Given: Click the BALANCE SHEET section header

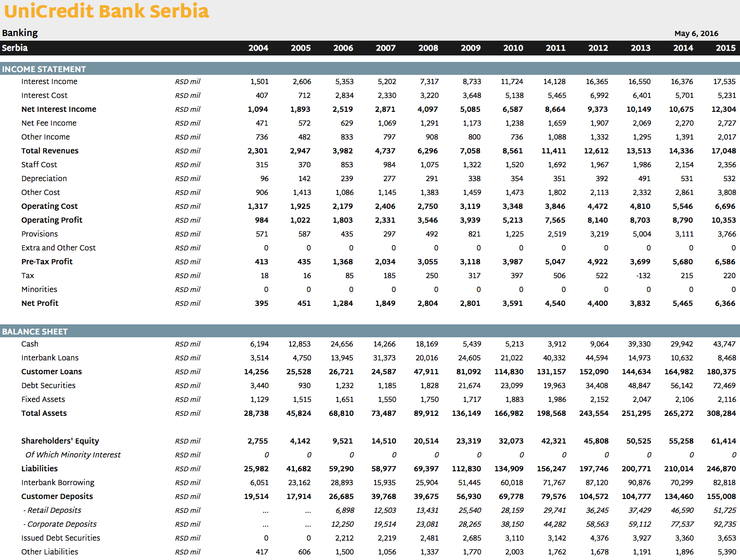Looking at the screenshot, I should 35,332.
